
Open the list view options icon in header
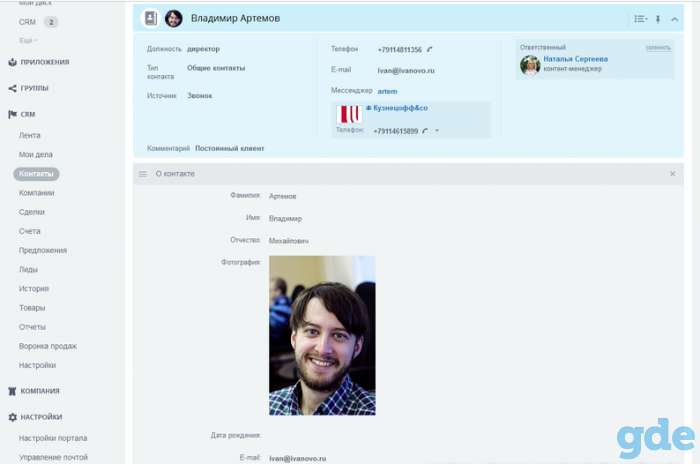click(x=640, y=19)
